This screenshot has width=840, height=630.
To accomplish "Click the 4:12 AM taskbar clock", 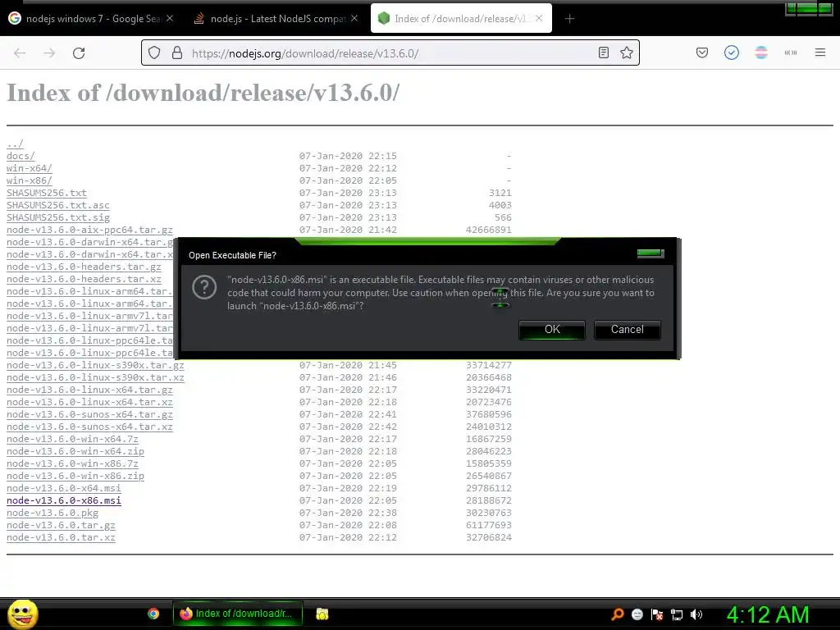I will click(768, 614).
